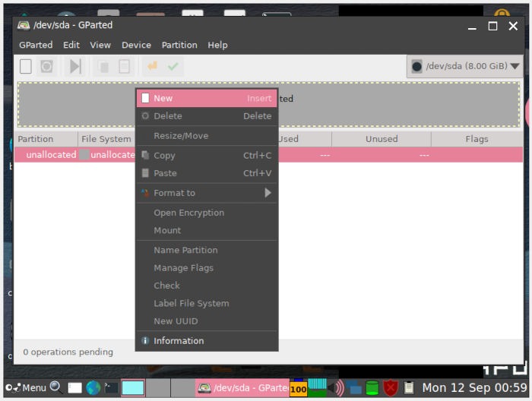Click the disk icon in device selector
This screenshot has height=401, width=532.
pos(416,66)
